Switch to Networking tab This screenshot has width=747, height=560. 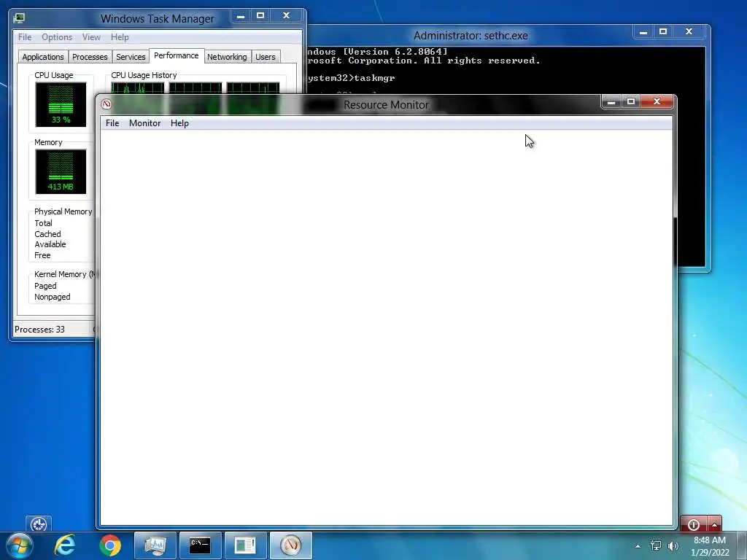click(x=227, y=57)
